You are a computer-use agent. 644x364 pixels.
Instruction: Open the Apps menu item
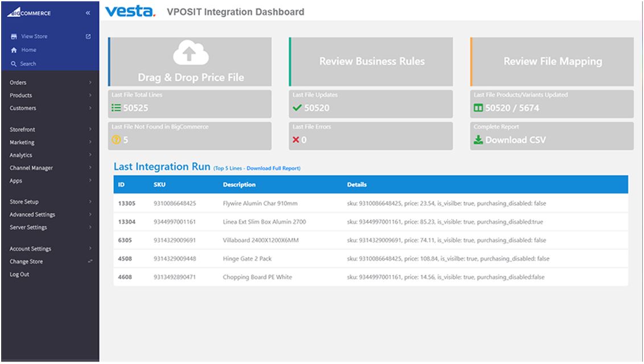(16, 181)
